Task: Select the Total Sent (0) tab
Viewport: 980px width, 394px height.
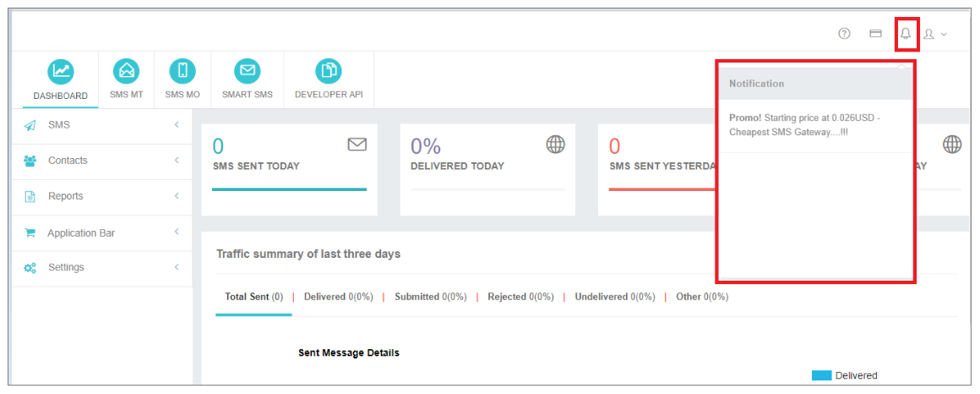Action: pos(253,297)
